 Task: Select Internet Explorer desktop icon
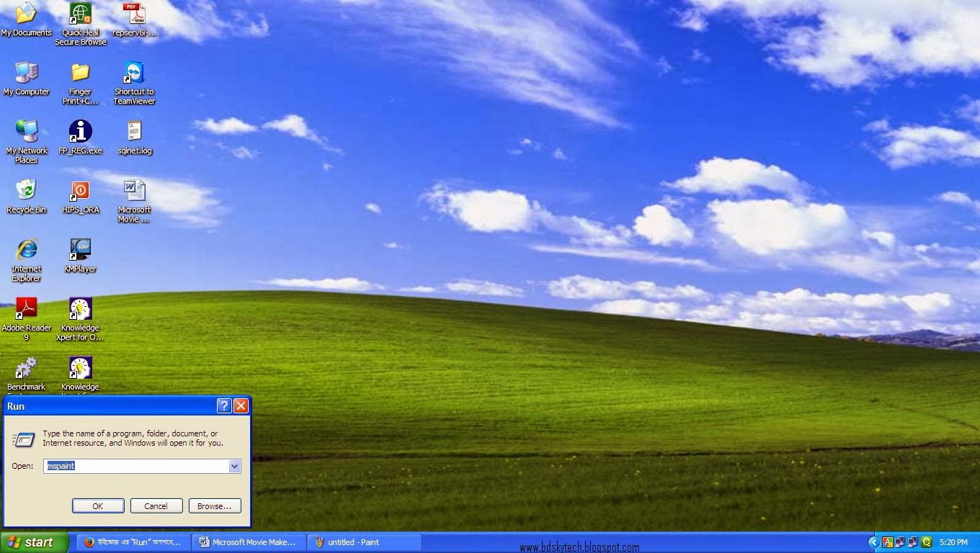[x=26, y=260]
